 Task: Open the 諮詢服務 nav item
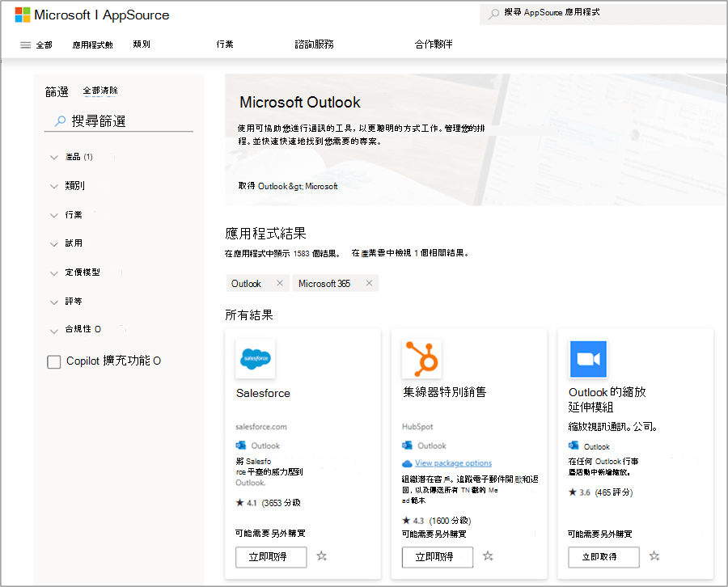tap(315, 44)
